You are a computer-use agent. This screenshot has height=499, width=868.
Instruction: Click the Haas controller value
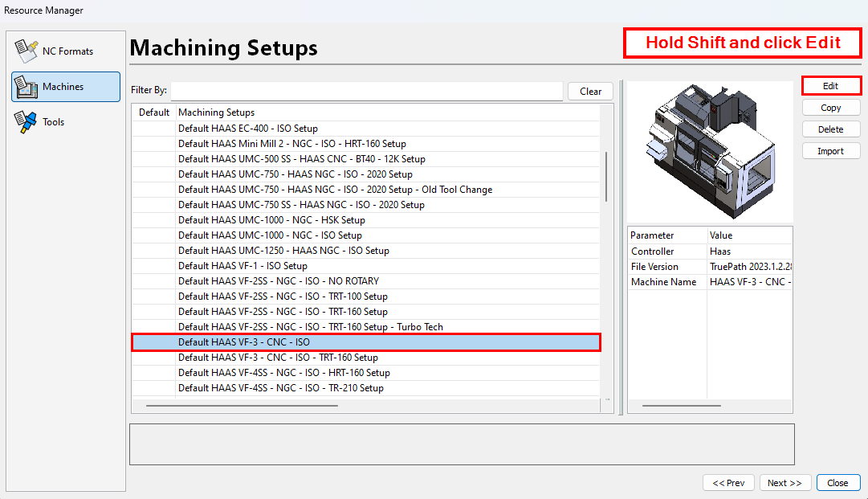[720, 252]
